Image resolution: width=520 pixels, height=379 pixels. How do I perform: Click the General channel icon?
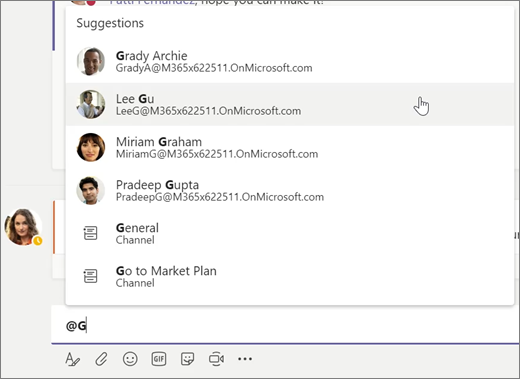coord(90,233)
